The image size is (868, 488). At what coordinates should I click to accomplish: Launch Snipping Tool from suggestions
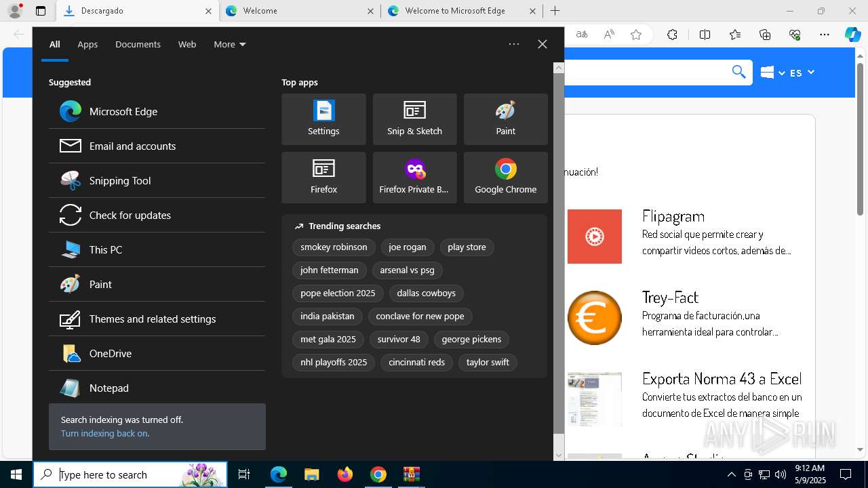pos(157,180)
